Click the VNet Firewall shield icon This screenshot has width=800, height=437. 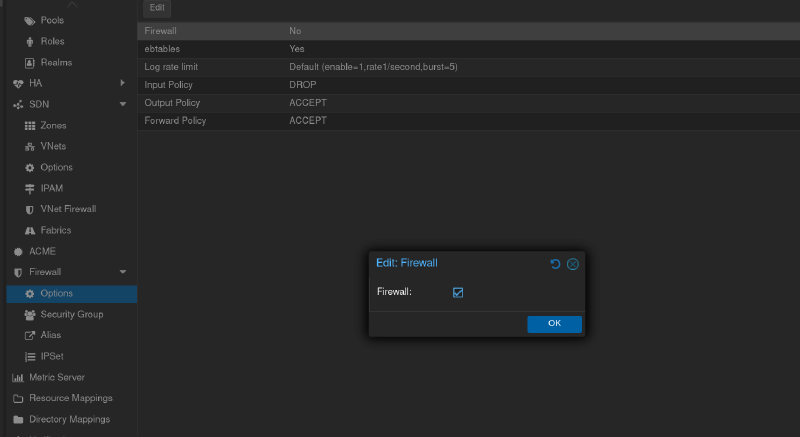click(30, 209)
